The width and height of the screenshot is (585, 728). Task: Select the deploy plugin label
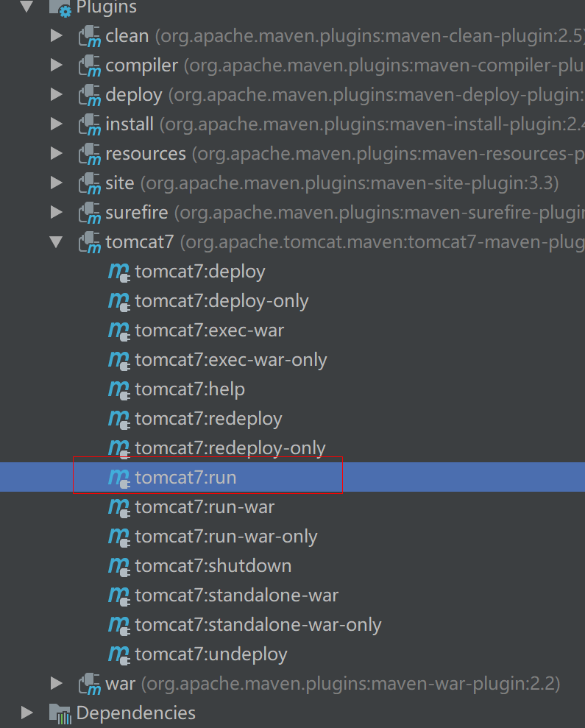134,95
